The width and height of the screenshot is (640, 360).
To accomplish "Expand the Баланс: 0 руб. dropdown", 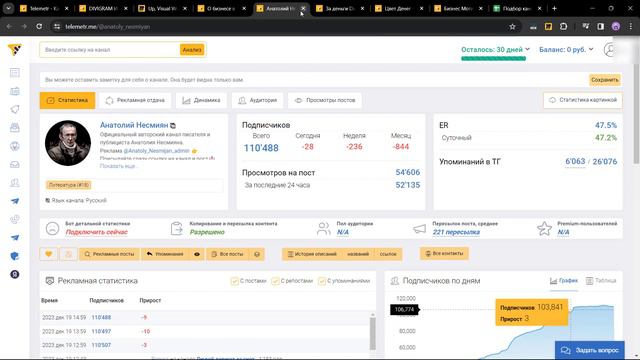I will click(566, 49).
